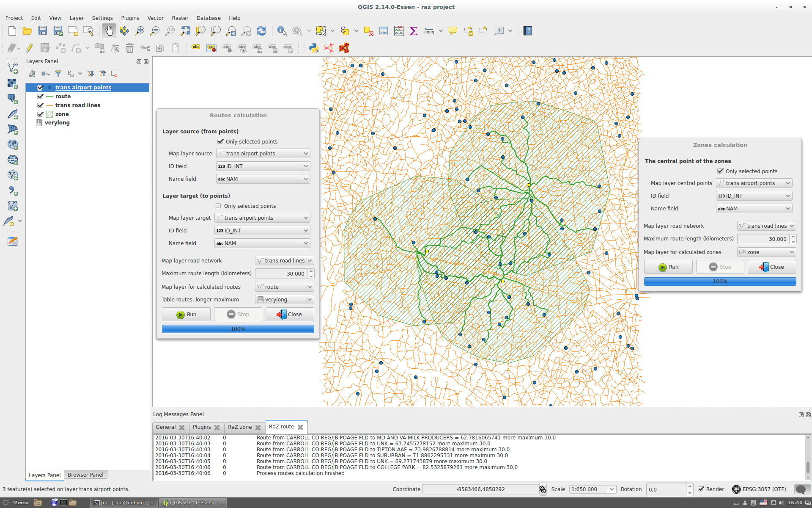Toggle visibility of the route layer
The width and height of the screenshot is (812, 508).
tap(40, 97)
